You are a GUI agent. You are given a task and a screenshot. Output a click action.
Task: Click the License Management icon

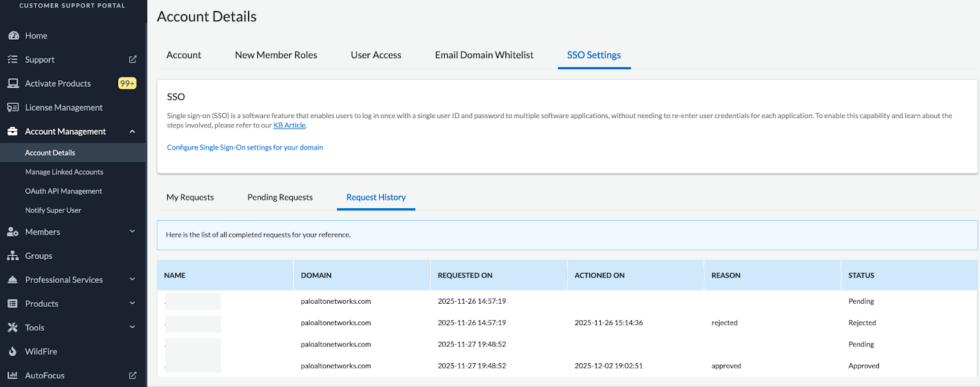(x=13, y=107)
